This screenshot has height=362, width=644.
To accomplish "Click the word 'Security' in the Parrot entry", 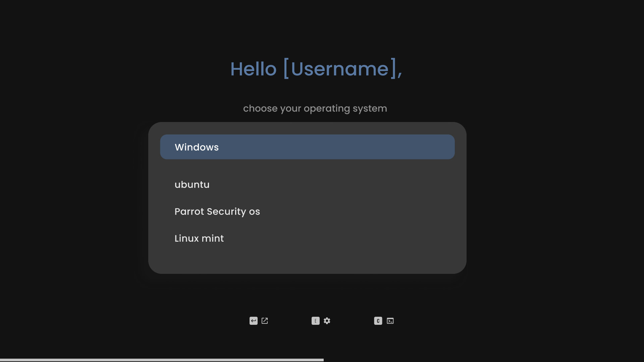I will [226, 212].
